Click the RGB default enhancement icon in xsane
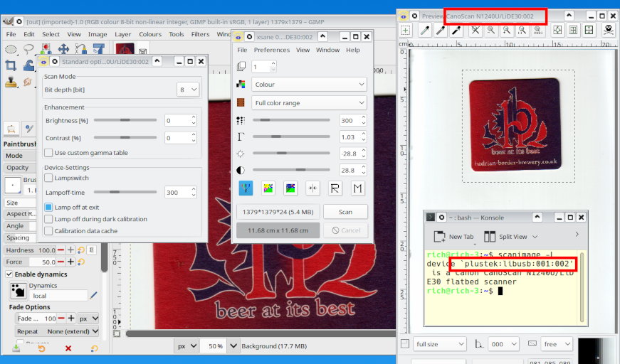Screen dimensions: 620x364 246,188
